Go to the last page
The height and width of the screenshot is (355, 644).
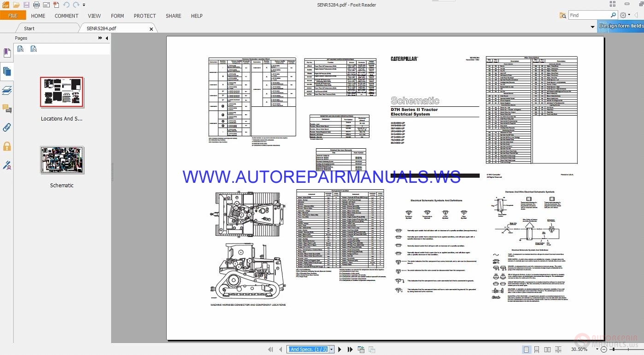(x=350, y=349)
